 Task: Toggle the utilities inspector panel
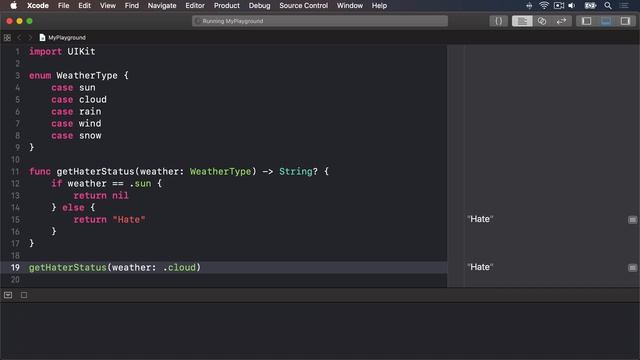tap(625, 21)
